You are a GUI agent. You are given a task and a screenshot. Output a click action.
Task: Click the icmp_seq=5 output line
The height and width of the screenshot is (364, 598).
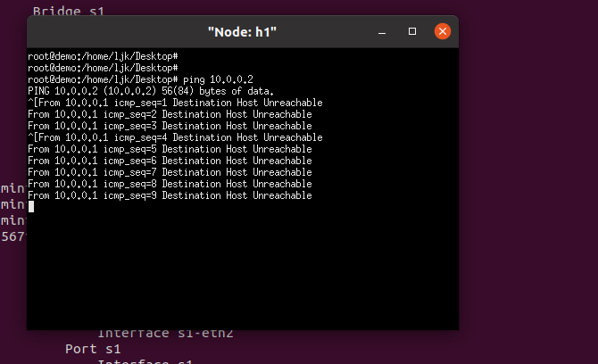click(170, 149)
